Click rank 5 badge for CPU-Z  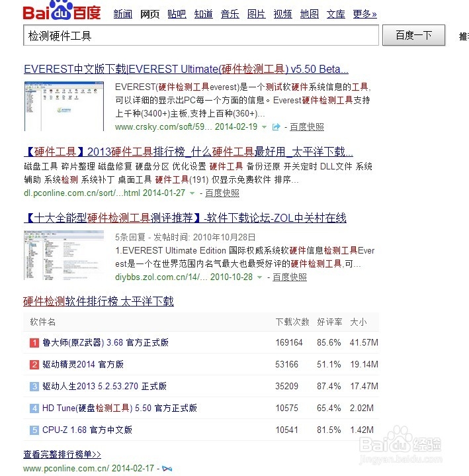34,430
